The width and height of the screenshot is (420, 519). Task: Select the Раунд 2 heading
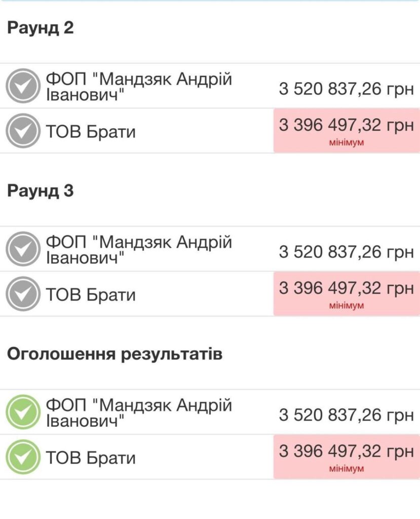[x=41, y=27]
